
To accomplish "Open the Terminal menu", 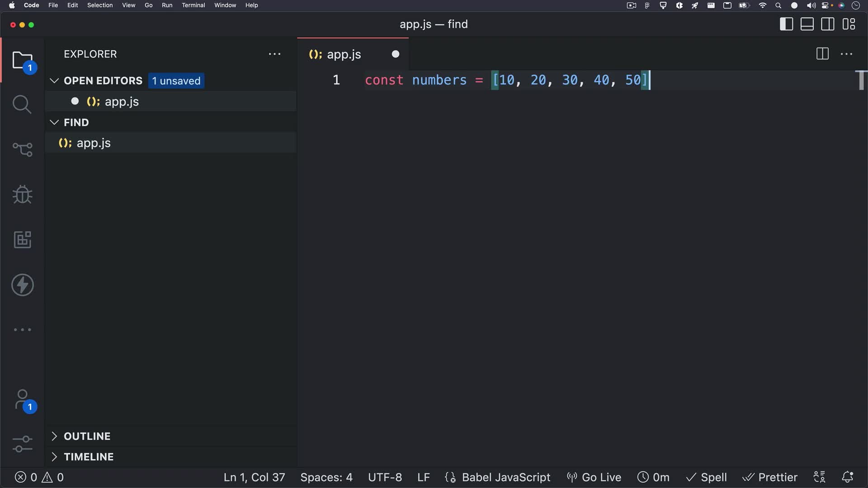I will tap(193, 5).
